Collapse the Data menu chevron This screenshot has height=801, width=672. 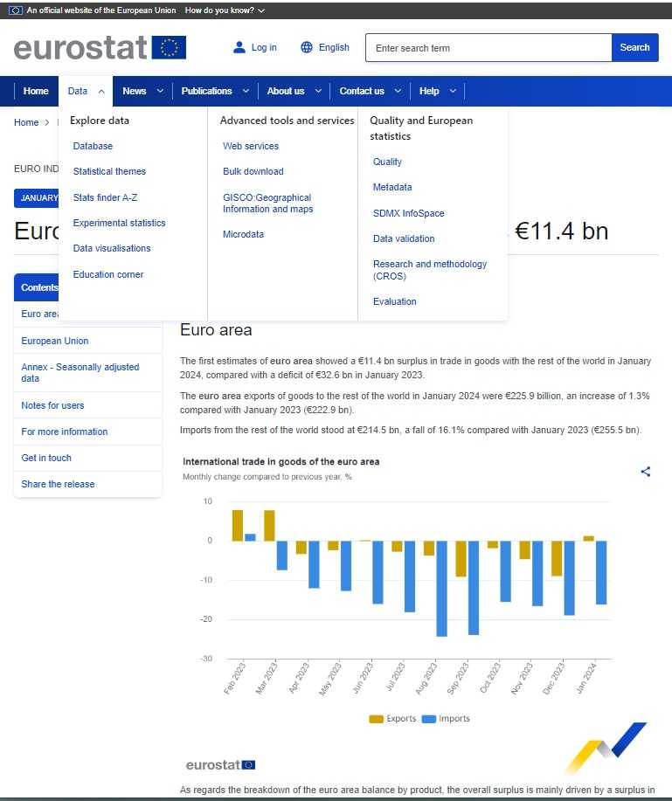[x=101, y=92]
